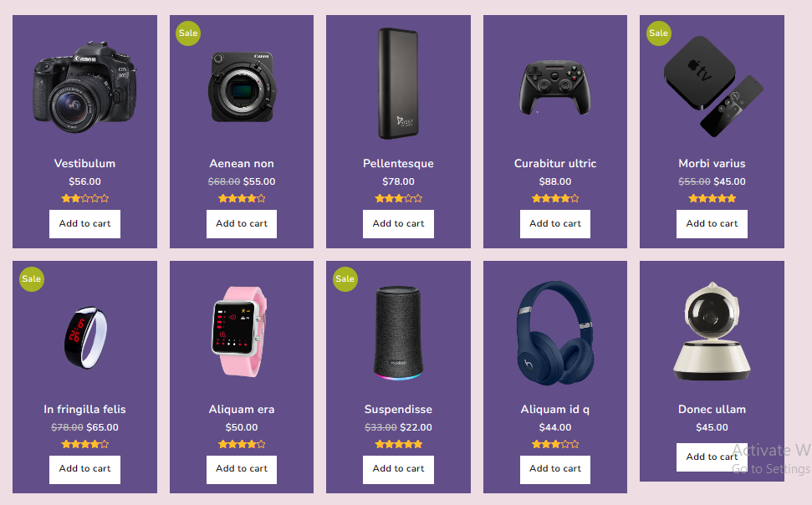
Task: Click star rating under Aenean non
Action: click(242, 199)
